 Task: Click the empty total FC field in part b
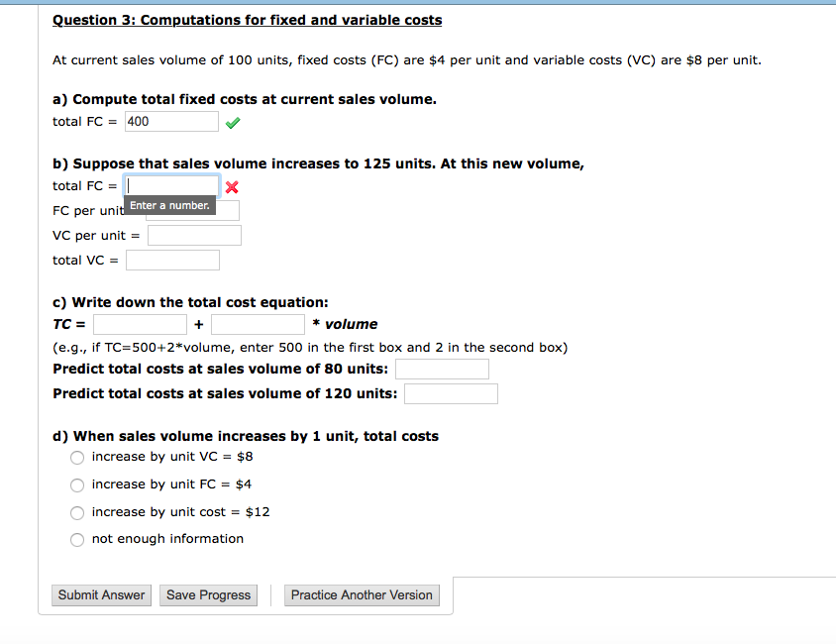[x=170, y=185]
